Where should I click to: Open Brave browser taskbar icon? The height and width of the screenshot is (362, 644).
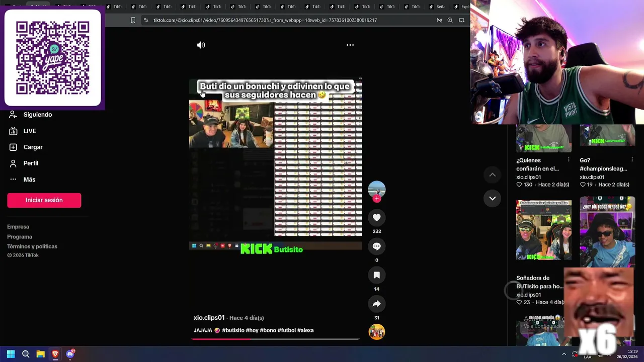pyautogui.click(x=55, y=354)
